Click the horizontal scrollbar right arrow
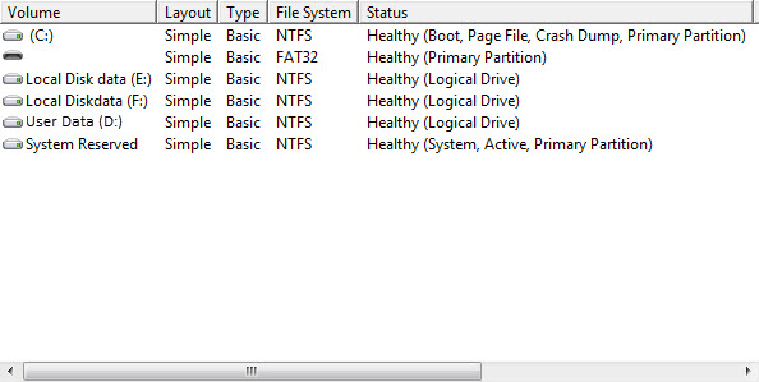Viewport: 759px width, 382px height. click(x=748, y=371)
